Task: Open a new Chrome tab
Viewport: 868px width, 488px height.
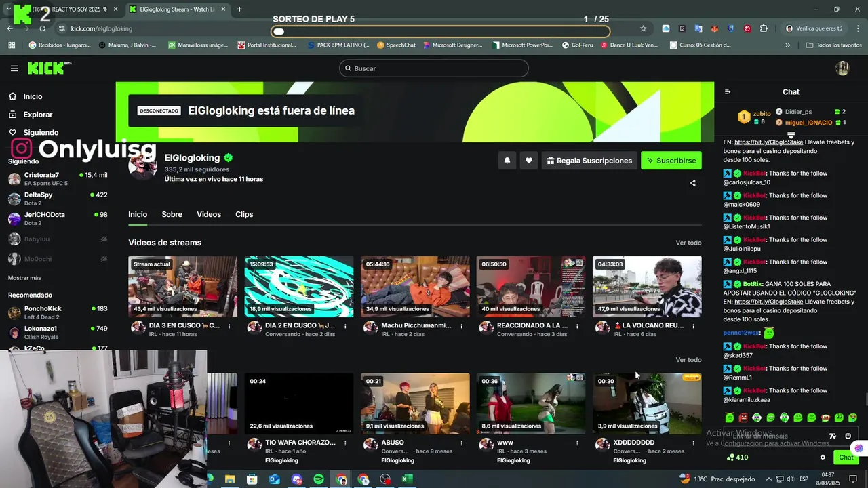Action: tap(239, 9)
